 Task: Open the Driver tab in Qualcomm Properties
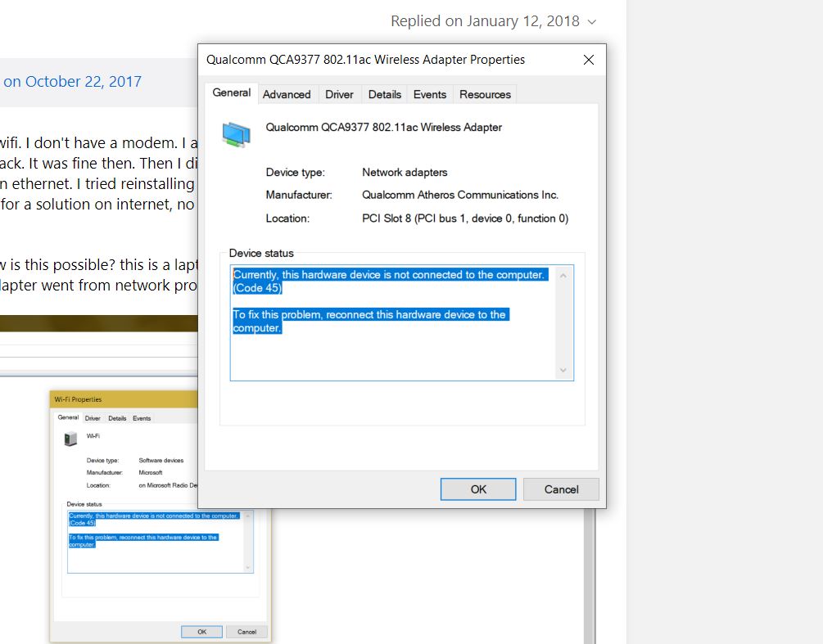[339, 94]
